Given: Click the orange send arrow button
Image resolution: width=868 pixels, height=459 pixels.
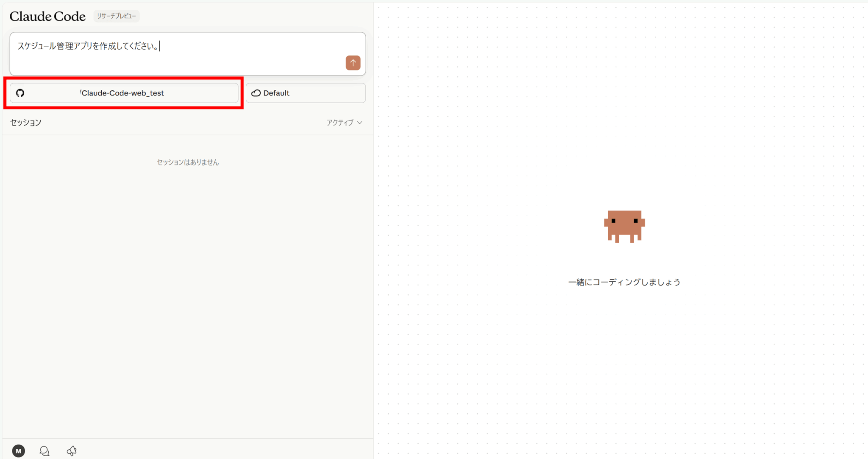Looking at the screenshot, I should 353,63.
